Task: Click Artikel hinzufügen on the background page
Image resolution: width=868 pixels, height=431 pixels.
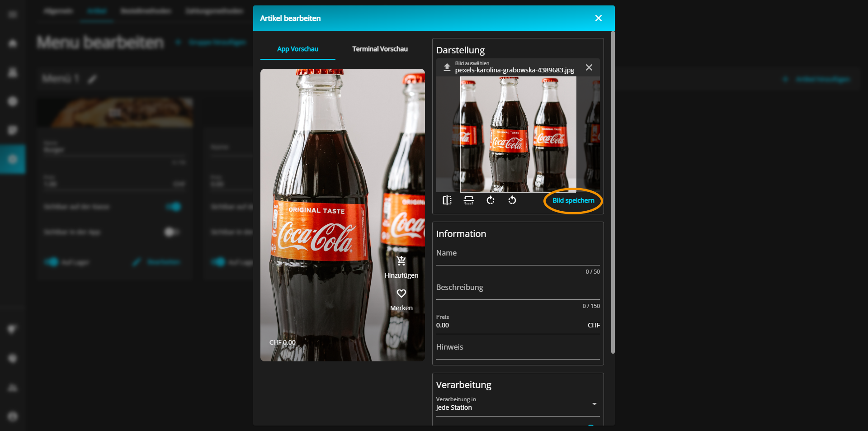Action: (x=816, y=79)
